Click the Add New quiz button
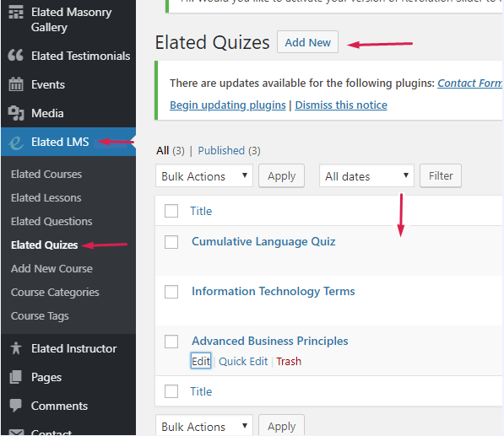Image resolution: width=504 pixels, height=436 pixels. [307, 42]
